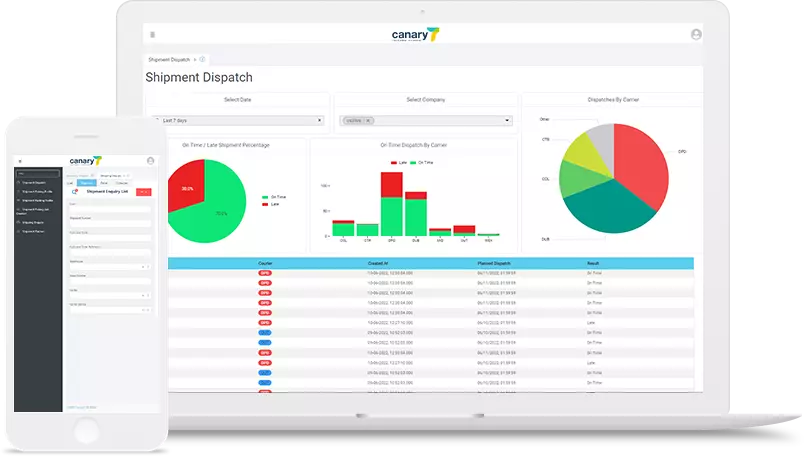804x456 pixels.
Task: Click the user profile avatar on the laptop
Action: [696, 34]
